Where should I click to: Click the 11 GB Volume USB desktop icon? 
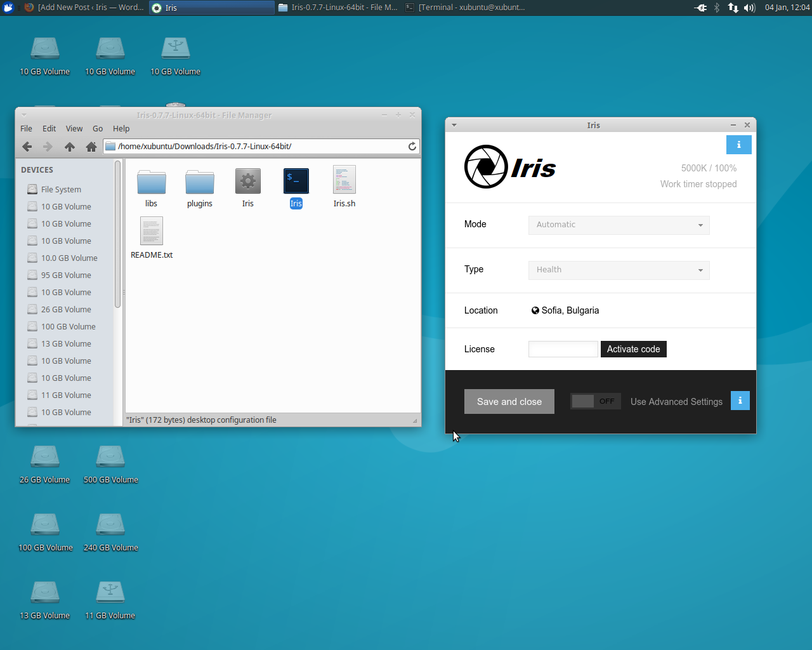110,600
